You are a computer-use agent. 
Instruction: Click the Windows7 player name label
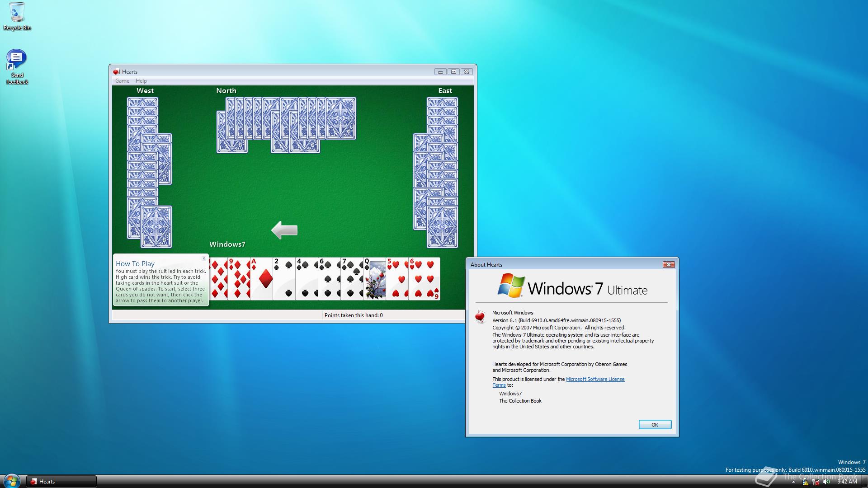[227, 244]
